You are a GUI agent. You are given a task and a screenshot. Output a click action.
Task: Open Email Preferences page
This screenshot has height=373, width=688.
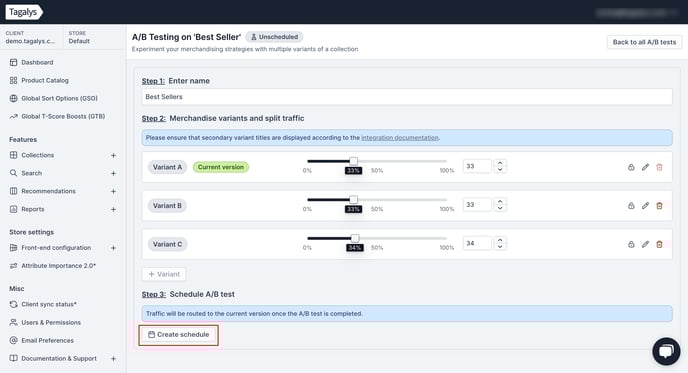pyautogui.click(x=47, y=341)
